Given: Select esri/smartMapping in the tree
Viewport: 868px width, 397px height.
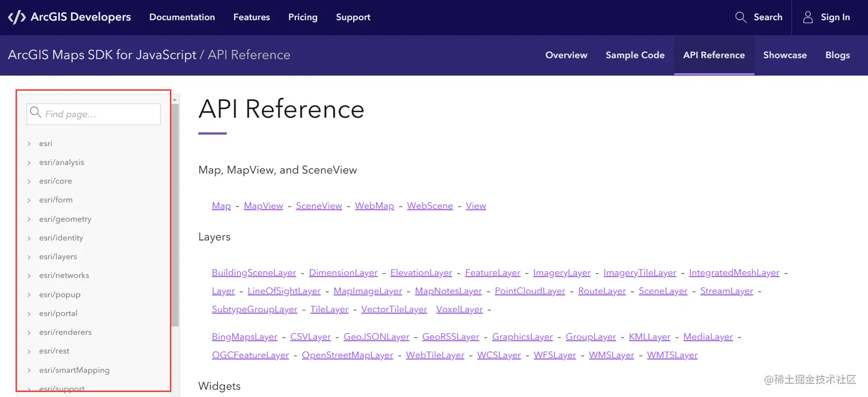Looking at the screenshot, I should click(74, 371).
